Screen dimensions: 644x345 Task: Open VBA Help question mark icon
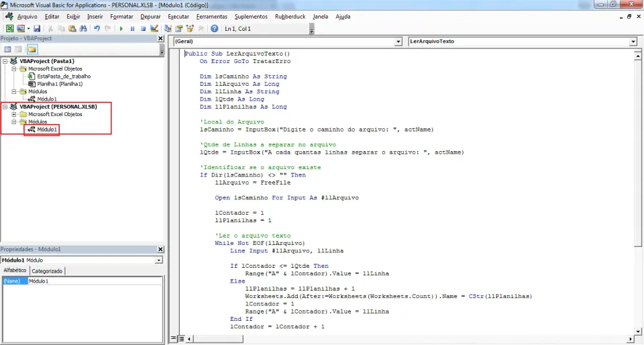[x=215, y=28]
